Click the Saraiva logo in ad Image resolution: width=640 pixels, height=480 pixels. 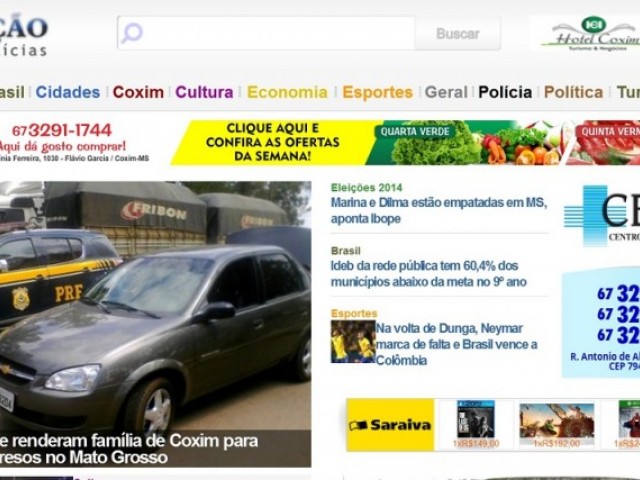[x=391, y=425]
